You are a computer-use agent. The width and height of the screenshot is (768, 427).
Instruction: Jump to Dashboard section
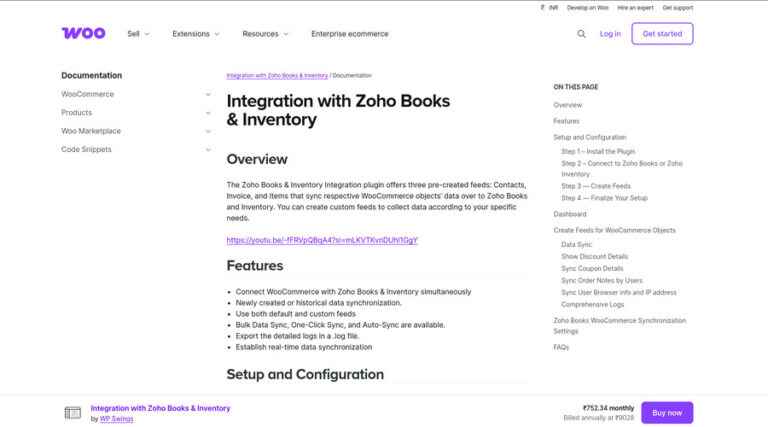pos(570,214)
